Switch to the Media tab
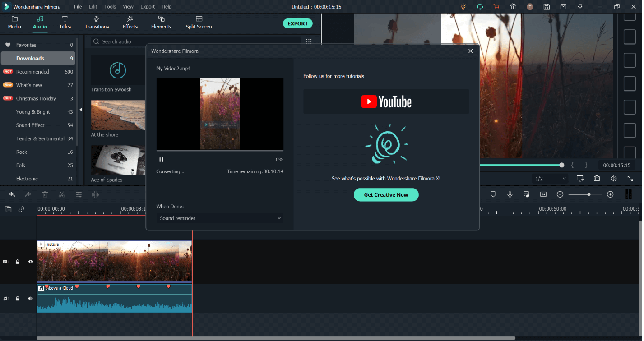The image size is (644, 341). pyautogui.click(x=14, y=23)
